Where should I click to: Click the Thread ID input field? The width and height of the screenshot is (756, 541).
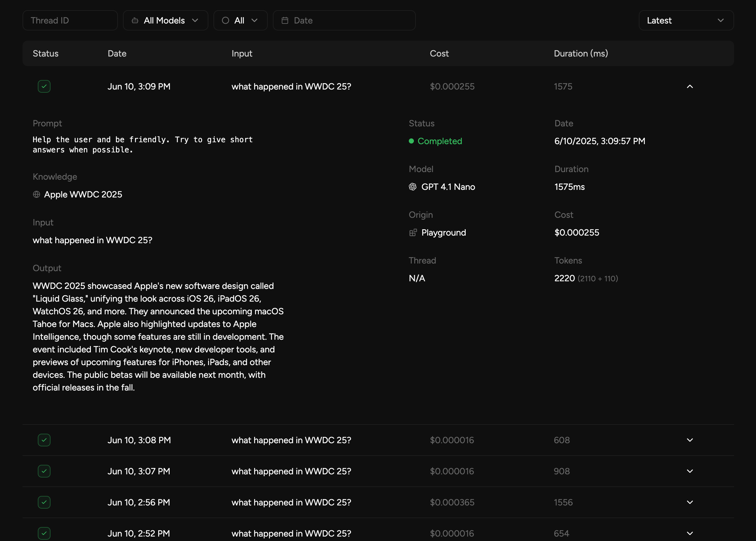(70, 21)
